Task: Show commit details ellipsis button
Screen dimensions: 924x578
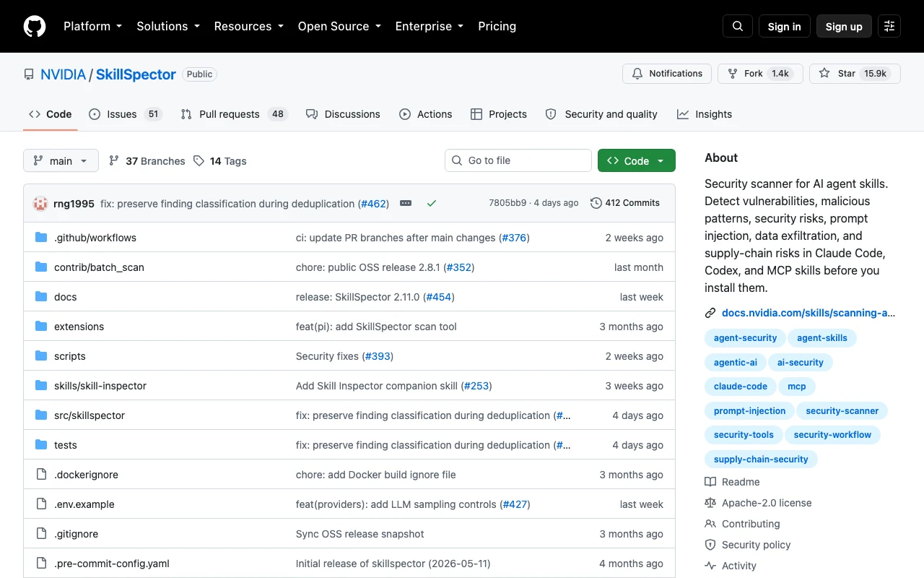Action: [406, 204]
